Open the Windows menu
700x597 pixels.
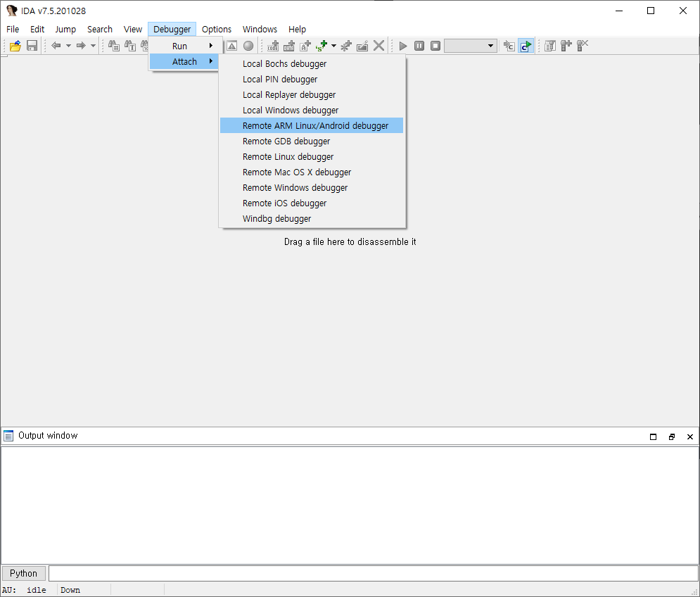click(x=260, y=29)
